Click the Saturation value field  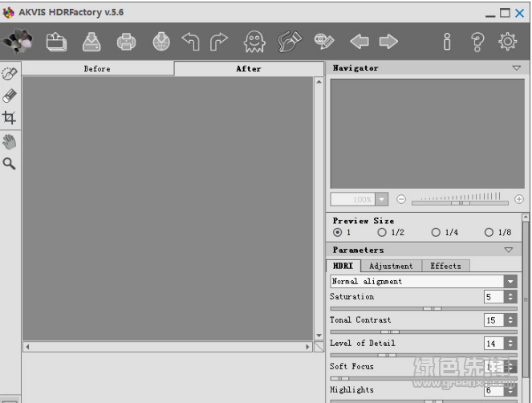point(494,297)
